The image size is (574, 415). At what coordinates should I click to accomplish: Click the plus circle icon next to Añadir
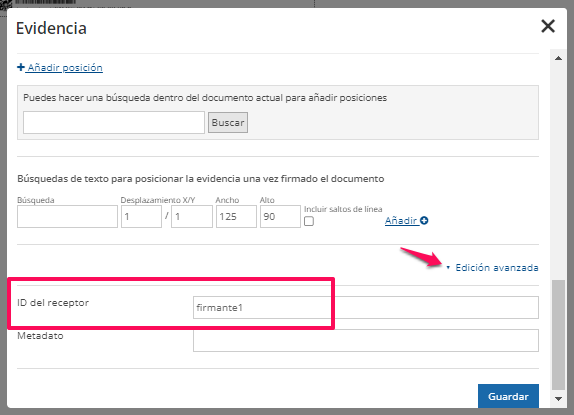coord(424,220)
